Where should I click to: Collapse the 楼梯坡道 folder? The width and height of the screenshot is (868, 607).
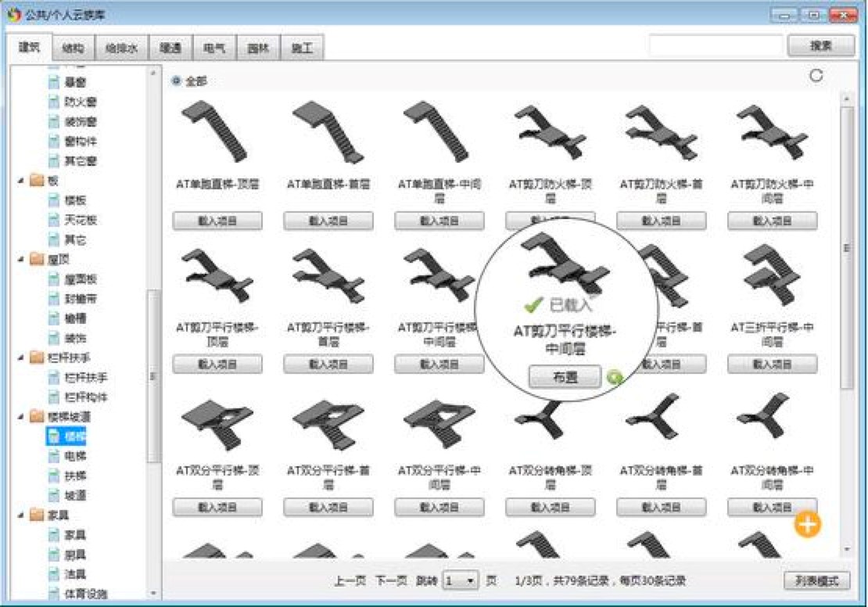[20, 417]
